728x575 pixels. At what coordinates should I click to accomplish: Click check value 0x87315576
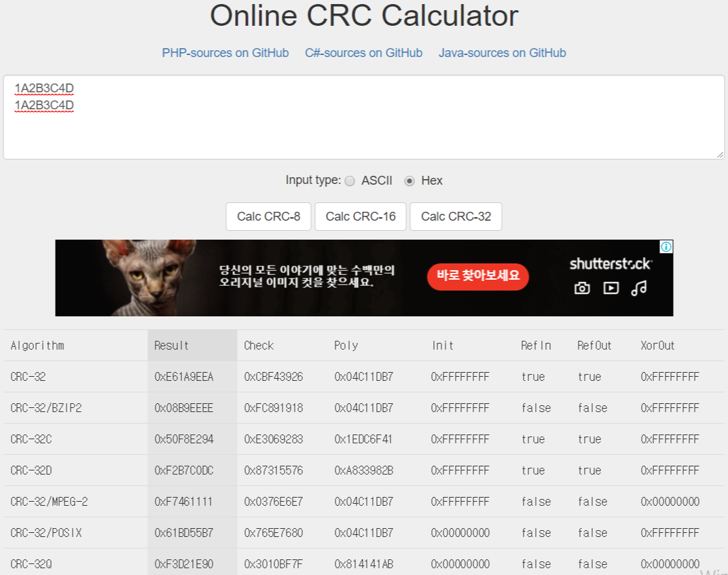[274, 470]
